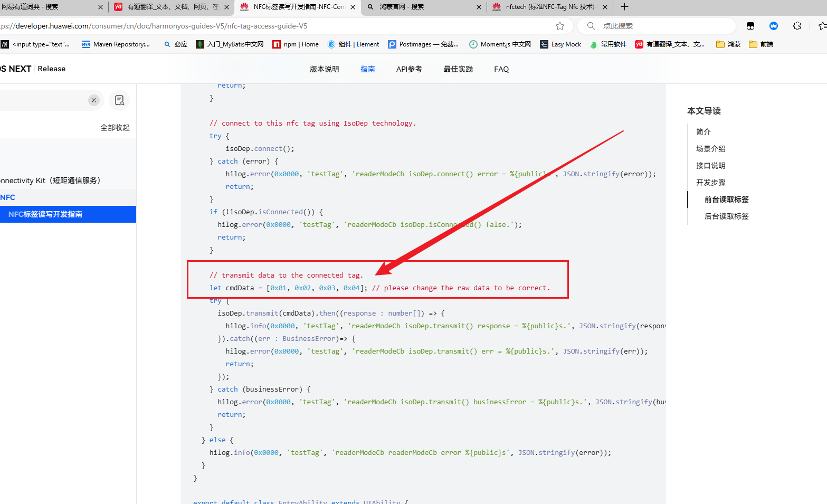Click the '// connect to this nfc tag' comment
Image resolution: width=827 pixels, height=504 pixels.
click(x=313, y=123)
